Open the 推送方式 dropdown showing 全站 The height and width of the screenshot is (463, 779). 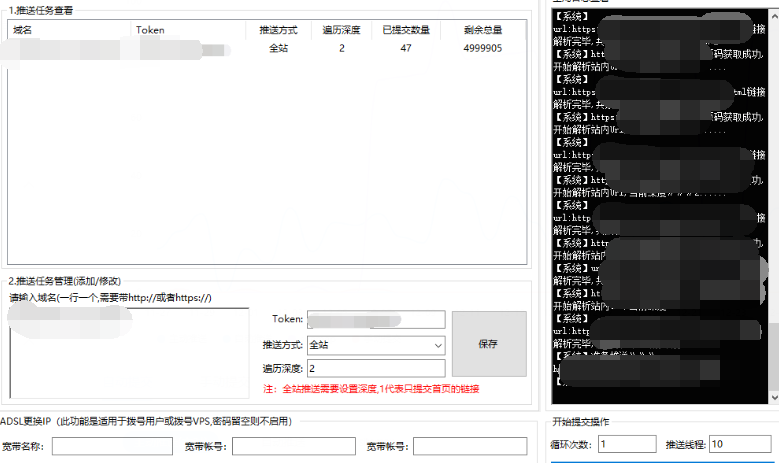[376, 345]
